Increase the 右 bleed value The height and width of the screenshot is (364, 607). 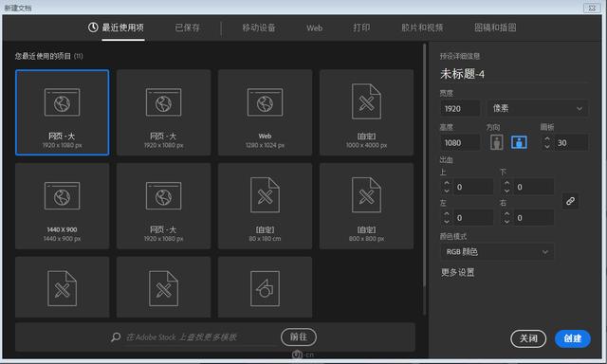tap(506, 214)
